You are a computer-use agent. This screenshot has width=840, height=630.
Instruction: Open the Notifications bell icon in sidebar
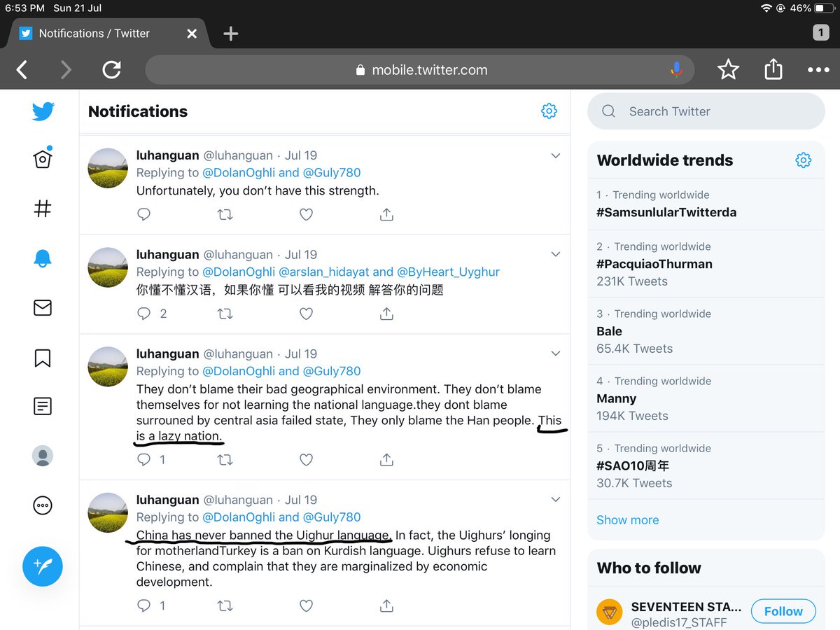(43, 258)
